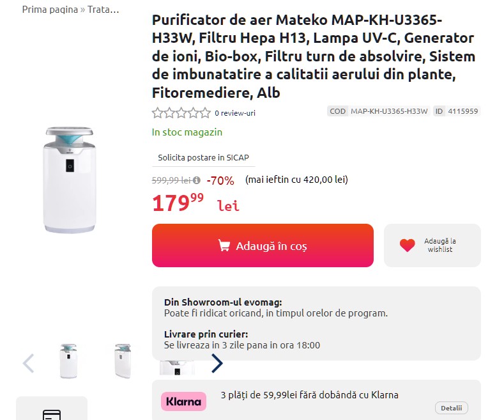This screenshot has width=504, height=420.
Task: Show the previous product thumbnails
Action: pos(28,363)
